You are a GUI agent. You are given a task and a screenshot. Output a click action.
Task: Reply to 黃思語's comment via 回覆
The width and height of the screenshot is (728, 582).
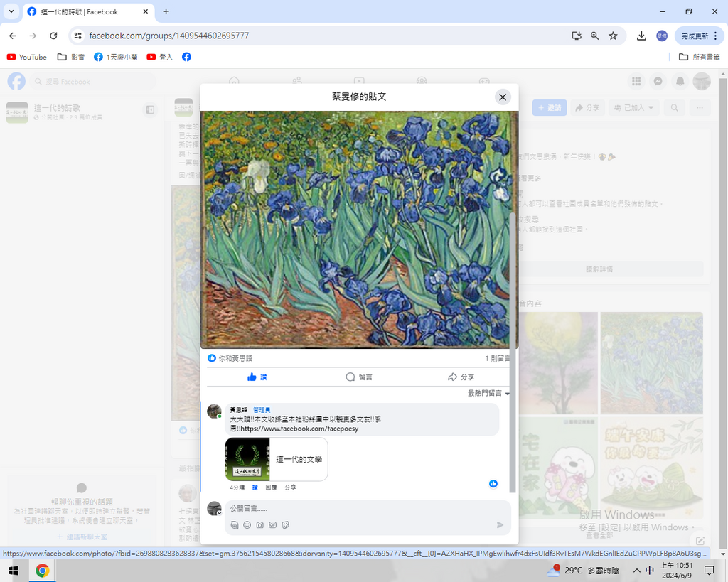tap(271, 487)
